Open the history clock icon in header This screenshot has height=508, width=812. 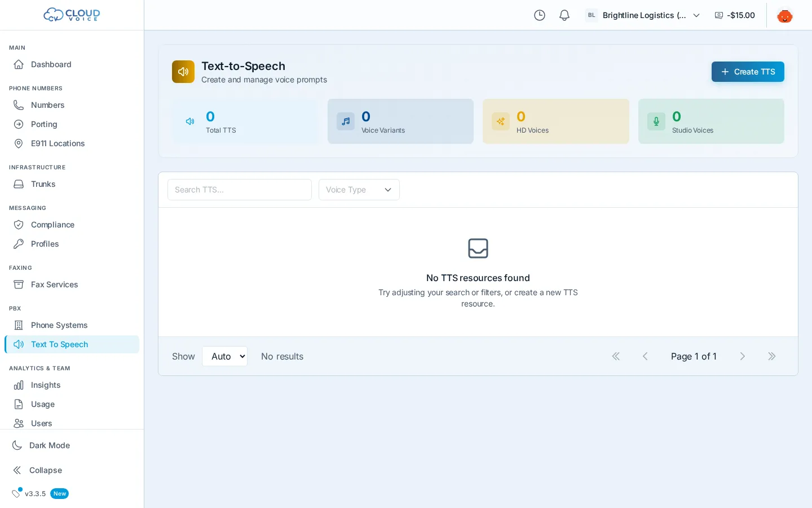pos(540,15)
